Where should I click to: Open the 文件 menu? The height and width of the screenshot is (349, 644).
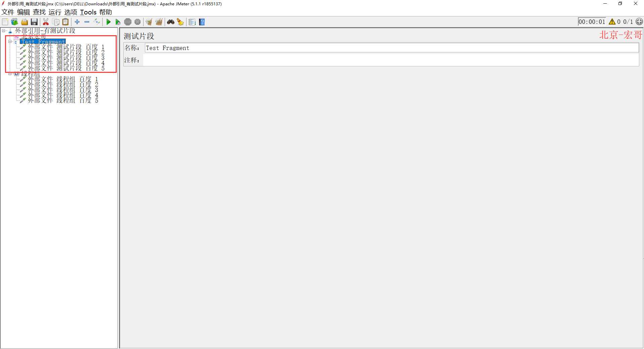(x=8, y=12)
